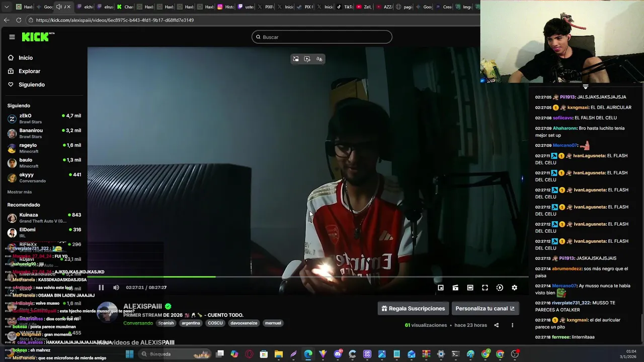Click the Conversando category link

click(138, 323)
